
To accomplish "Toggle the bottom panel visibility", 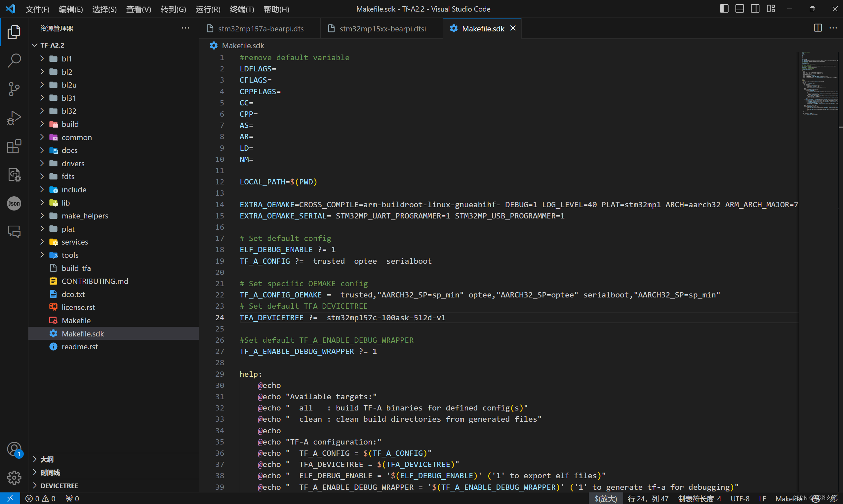I will click(740, 9).
